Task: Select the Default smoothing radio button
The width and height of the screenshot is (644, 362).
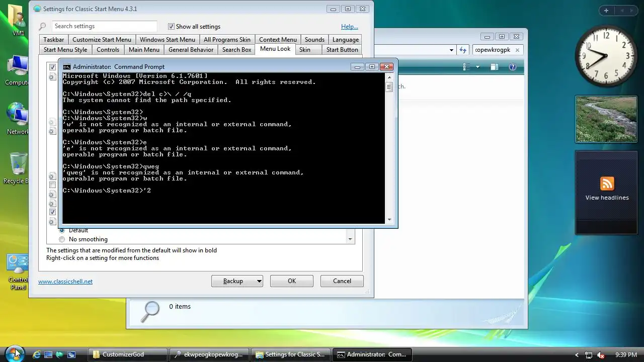Action: point(62,230)
